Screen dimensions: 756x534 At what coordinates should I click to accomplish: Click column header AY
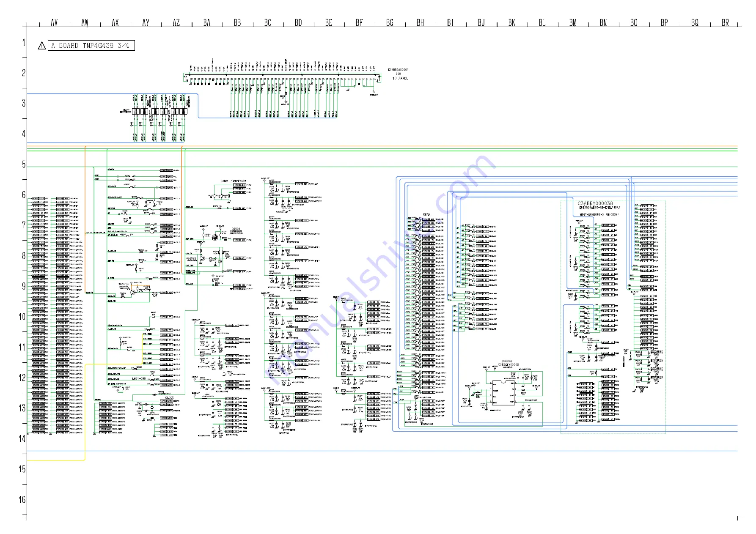click(x=146, y=23)
